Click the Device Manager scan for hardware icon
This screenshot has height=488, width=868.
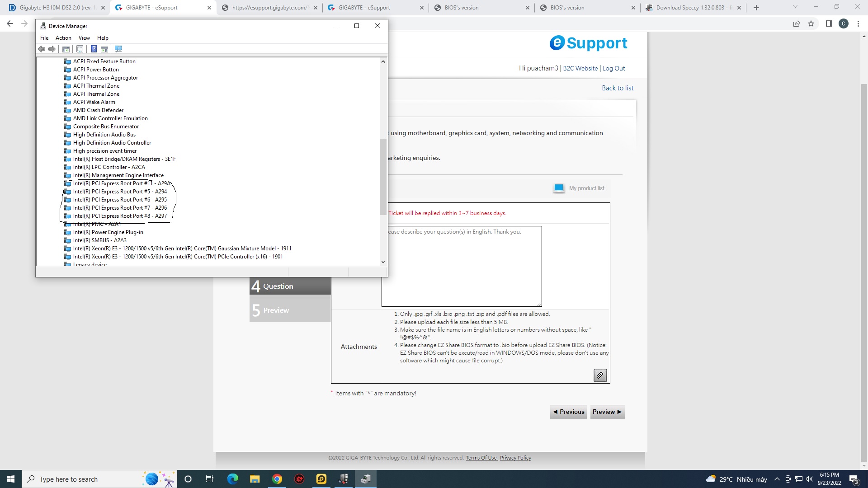point(118,49)
